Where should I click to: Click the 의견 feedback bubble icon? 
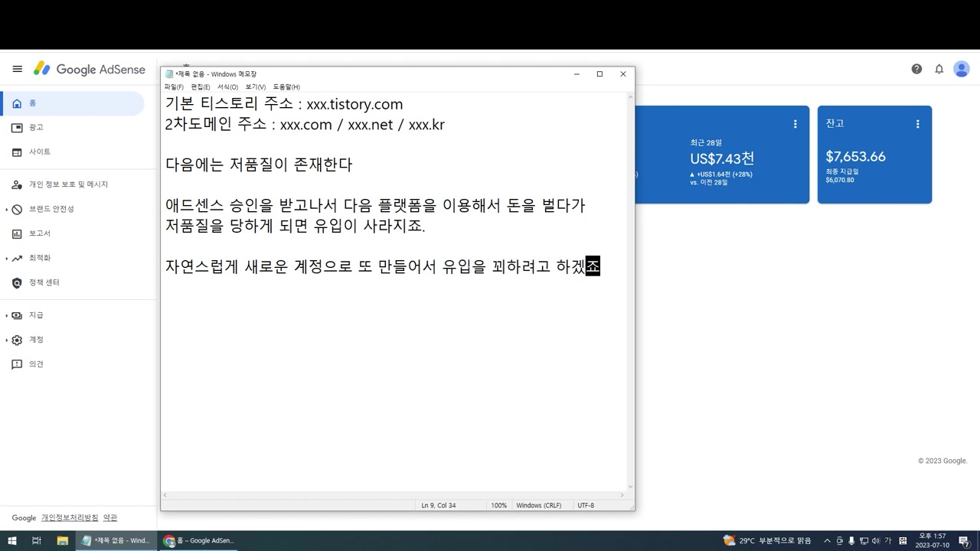click(x=17, y=364)
